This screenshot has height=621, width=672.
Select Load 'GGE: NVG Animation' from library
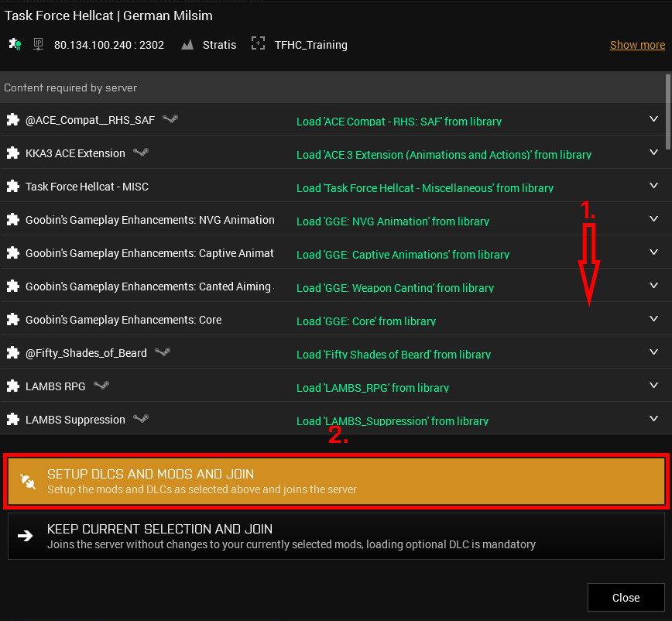point(393,221)
